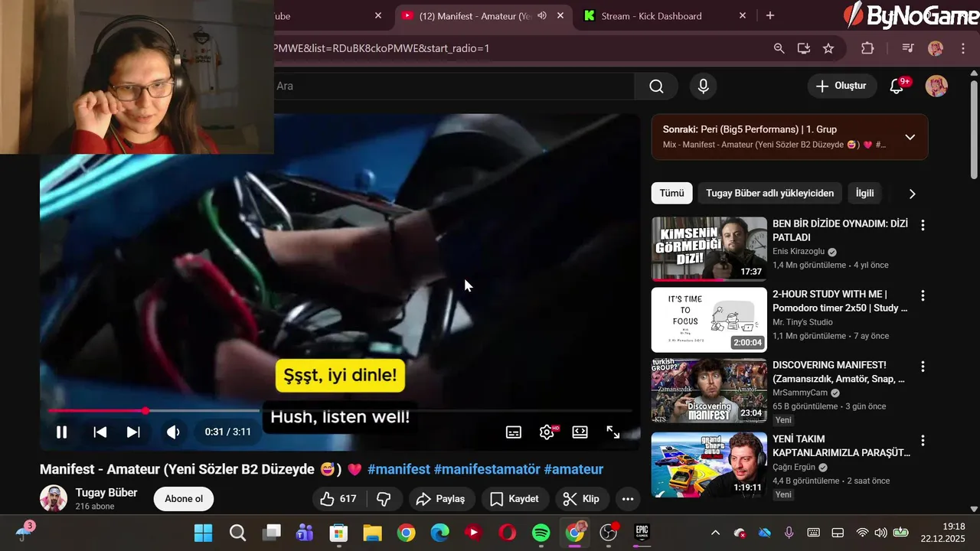Screen dimensions: 980x551
Task: Open the DISCOVERING MANIFEST video thumbnail
Action: point(709,390)
